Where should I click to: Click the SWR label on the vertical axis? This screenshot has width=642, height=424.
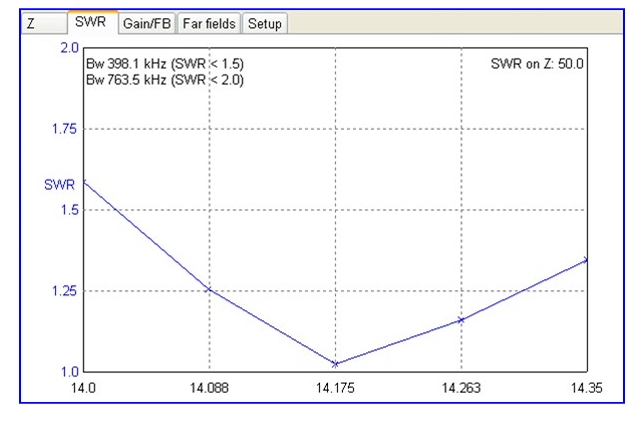58,185
